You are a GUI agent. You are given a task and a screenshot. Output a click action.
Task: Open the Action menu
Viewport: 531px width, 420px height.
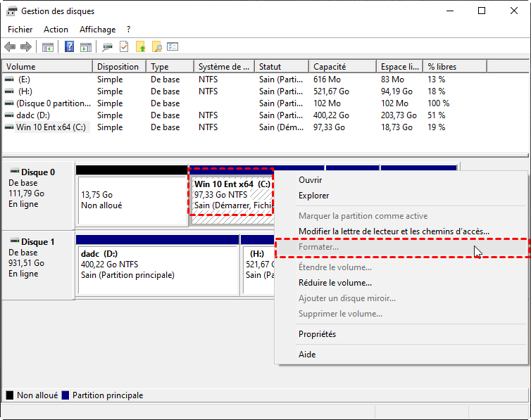[x=56, y=30]
